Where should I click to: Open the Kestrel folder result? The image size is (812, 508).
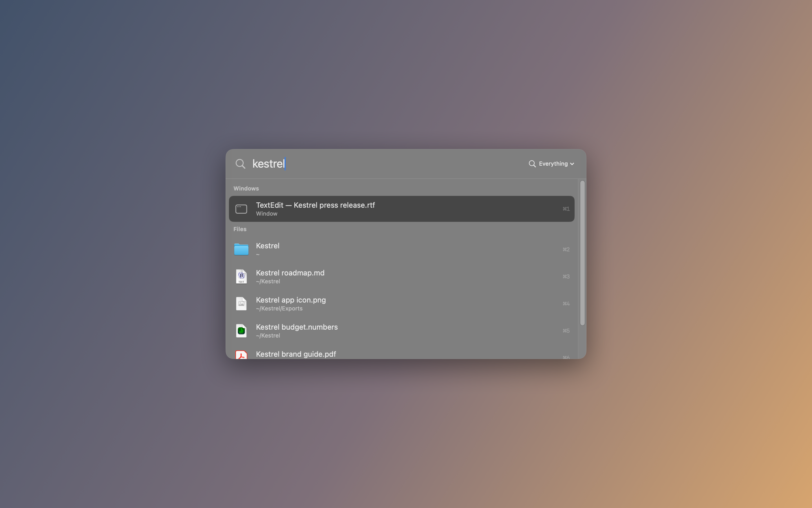tap(401, 249)
